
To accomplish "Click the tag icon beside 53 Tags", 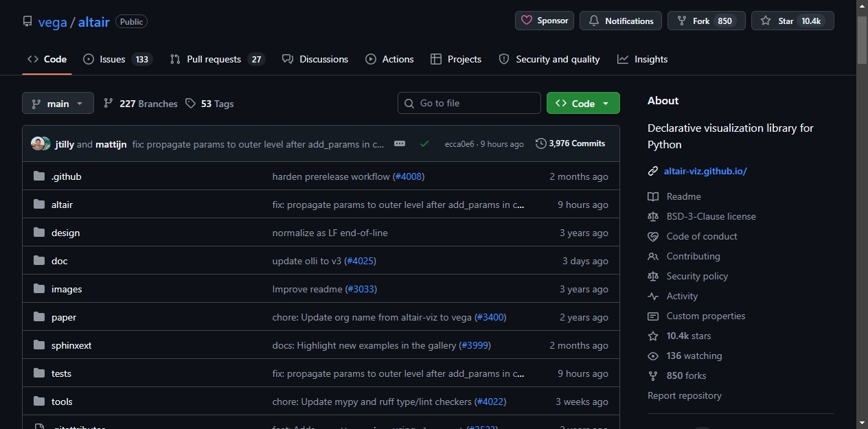I will click(190, 104).
